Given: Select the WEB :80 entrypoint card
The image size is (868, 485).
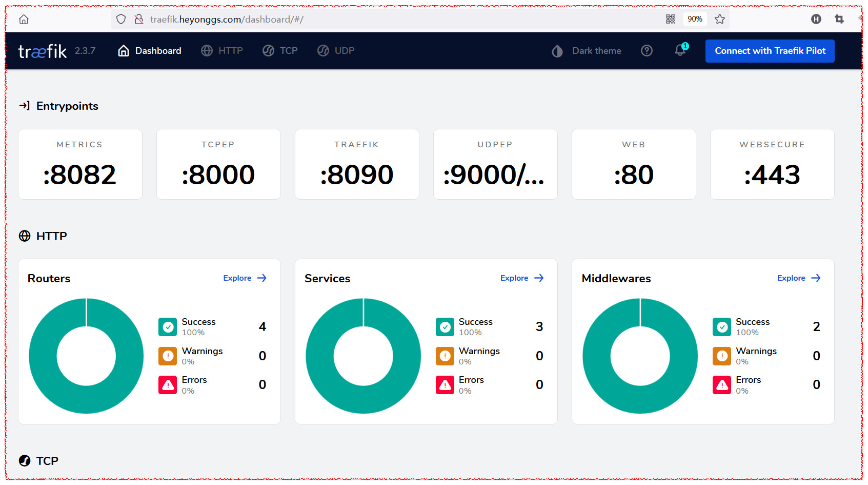Looking at the screenshot, I should pos(634,164).
